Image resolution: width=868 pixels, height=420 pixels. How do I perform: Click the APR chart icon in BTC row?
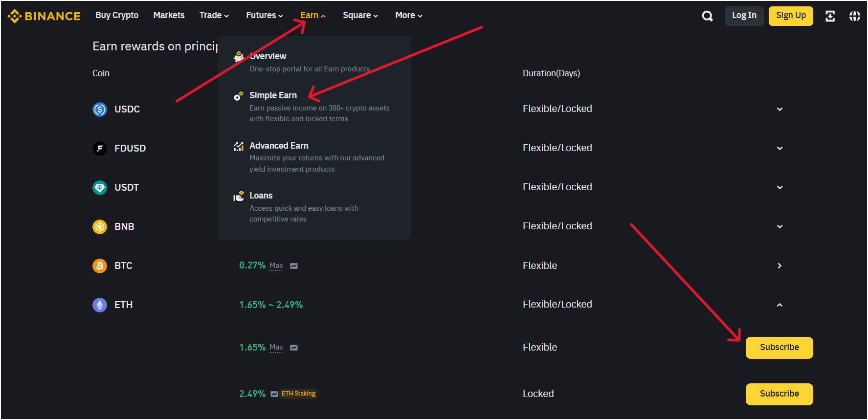(294, 266)
